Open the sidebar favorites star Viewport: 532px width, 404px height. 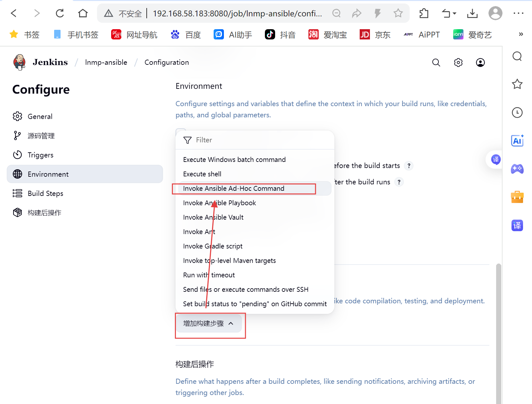click(x=517, y=84)
